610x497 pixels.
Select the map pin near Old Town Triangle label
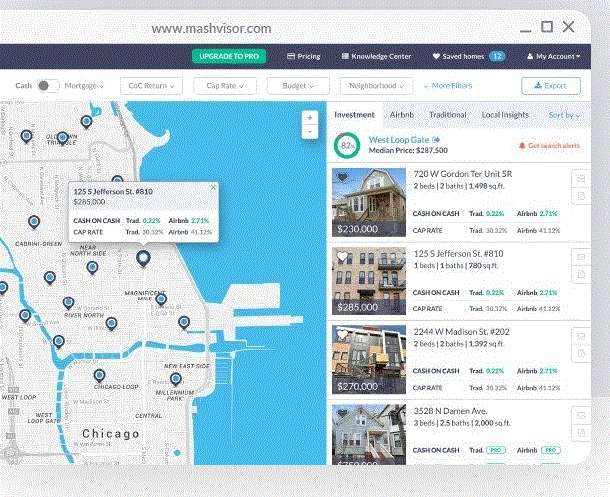(62, 138)
